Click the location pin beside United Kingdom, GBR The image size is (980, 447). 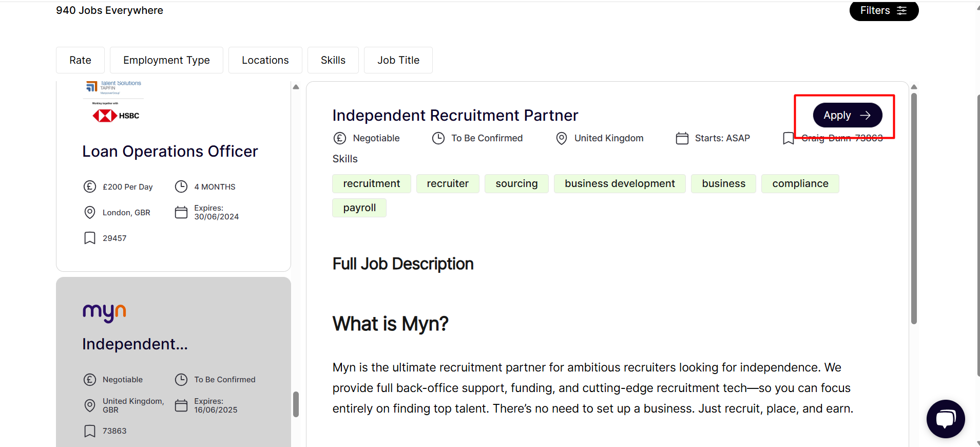coord(90,405)
